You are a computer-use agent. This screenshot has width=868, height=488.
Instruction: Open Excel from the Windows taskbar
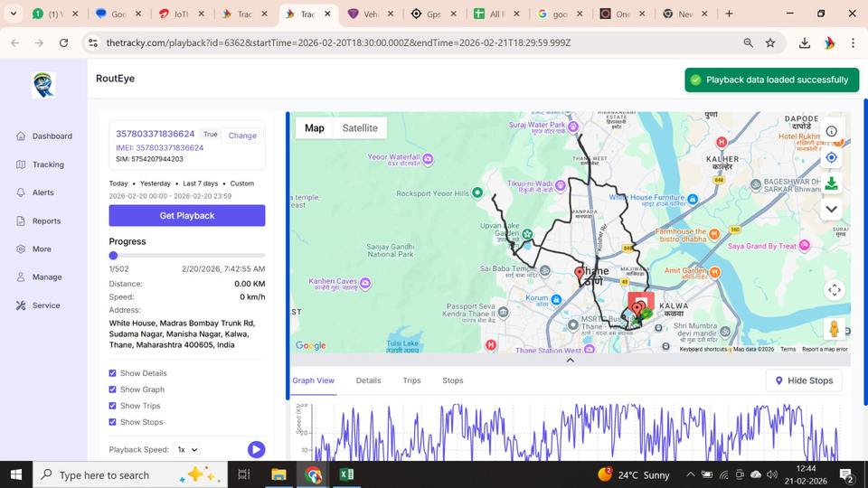(346, 474)
